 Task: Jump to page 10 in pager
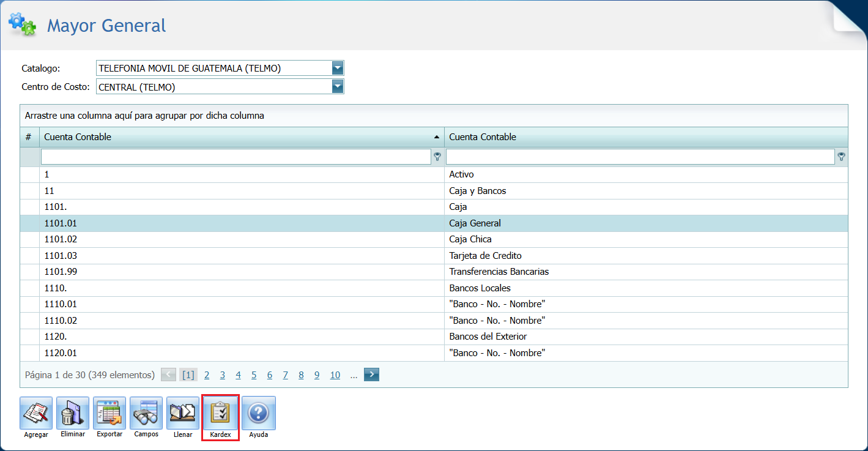(335, 375)
